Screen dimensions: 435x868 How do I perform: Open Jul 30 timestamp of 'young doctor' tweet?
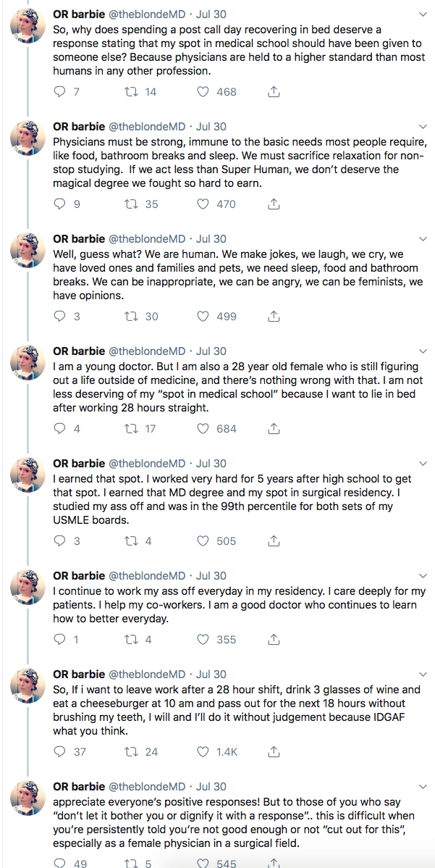click(x=211, y=351)
